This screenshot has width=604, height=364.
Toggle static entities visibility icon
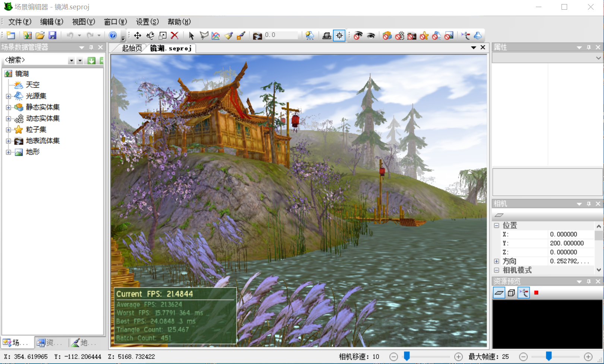(x=387, y=35)
